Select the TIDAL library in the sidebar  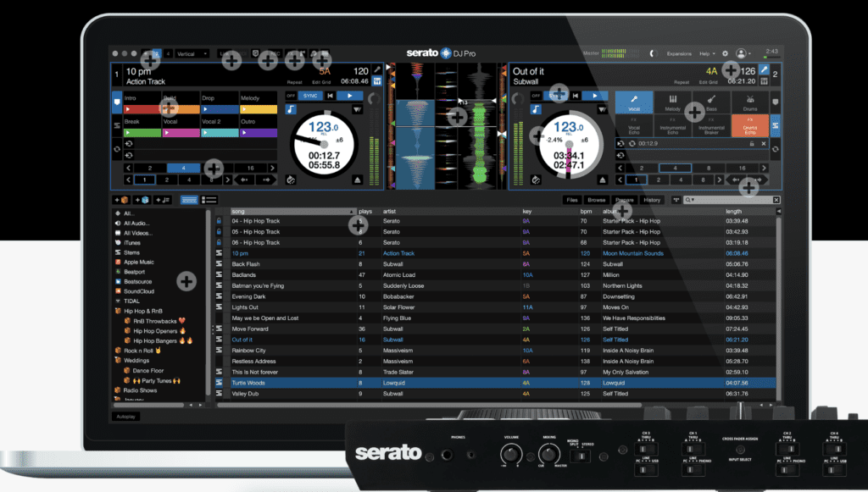click(131, 301)
